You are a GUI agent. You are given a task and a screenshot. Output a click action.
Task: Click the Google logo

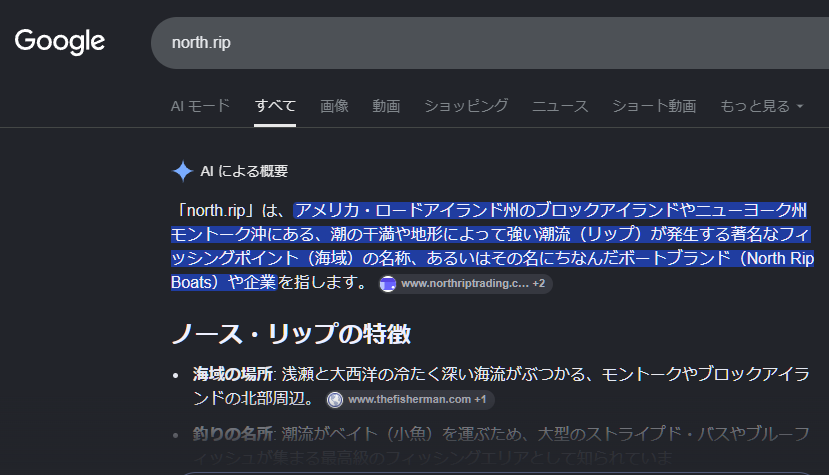(60, 42)
